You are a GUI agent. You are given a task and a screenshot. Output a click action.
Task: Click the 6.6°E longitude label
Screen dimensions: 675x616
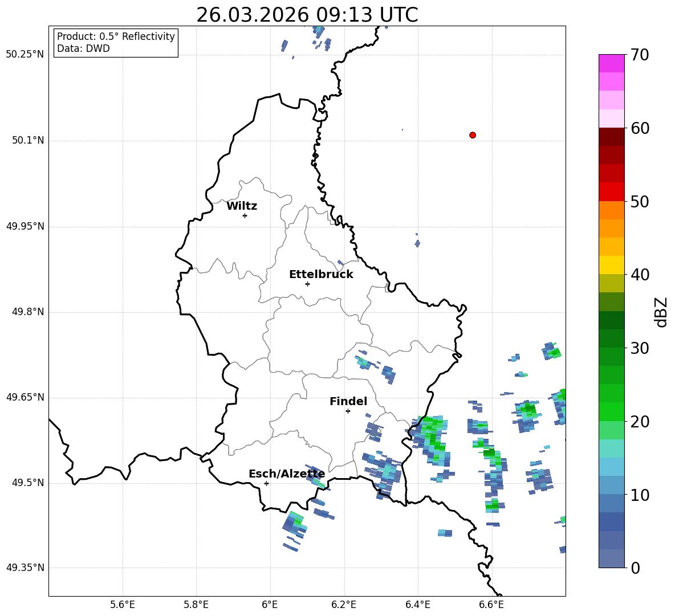[x=491, y=605]
